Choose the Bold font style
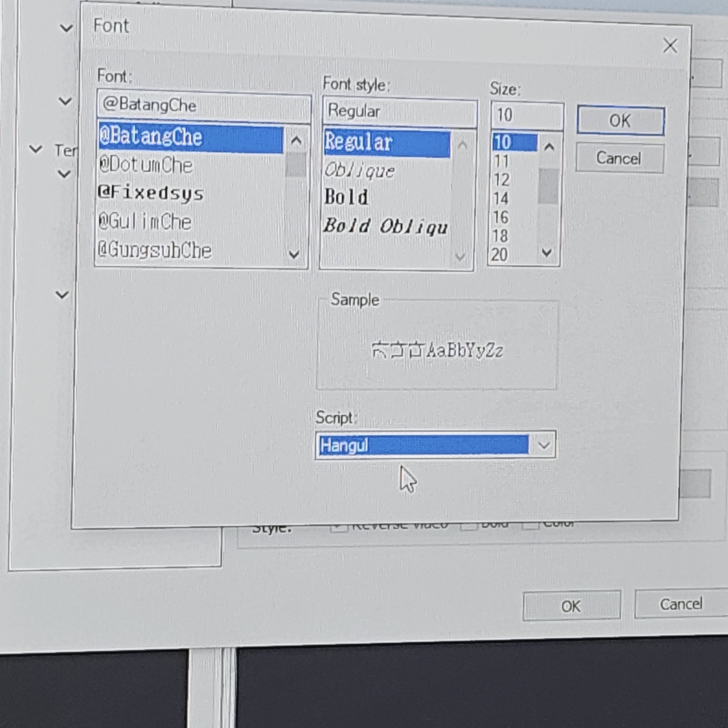 pyautogui.click(x=347, y=197)
